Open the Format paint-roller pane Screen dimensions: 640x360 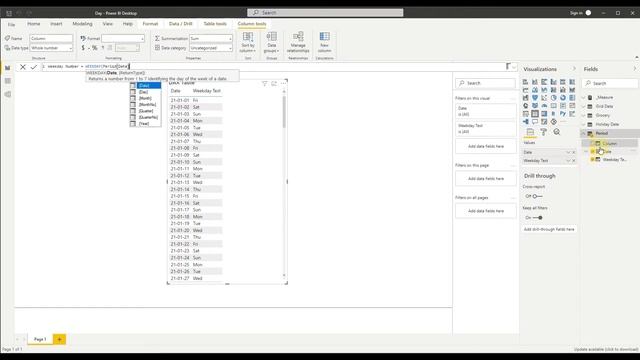tap(543, 132)
